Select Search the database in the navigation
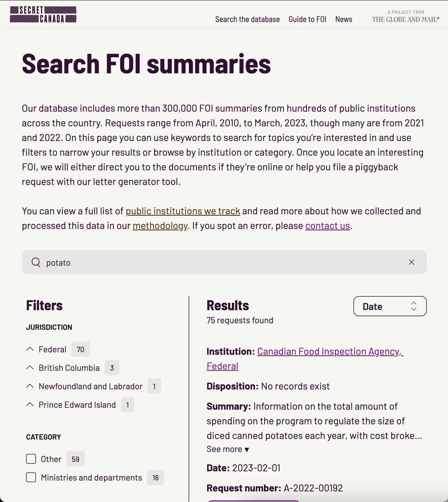This screenshot has width=448, height=502. [x=247, y=19]
